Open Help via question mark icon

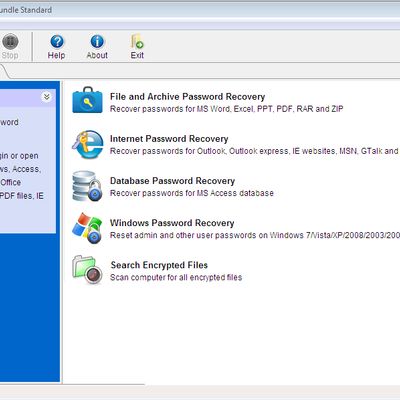(x=57, y=41)
